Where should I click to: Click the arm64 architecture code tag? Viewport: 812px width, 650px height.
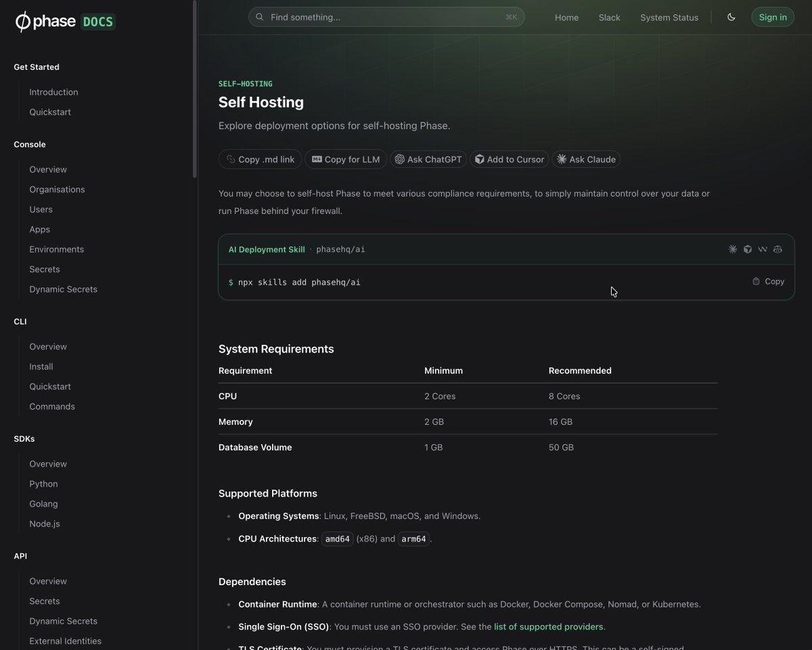click(413, 539)
